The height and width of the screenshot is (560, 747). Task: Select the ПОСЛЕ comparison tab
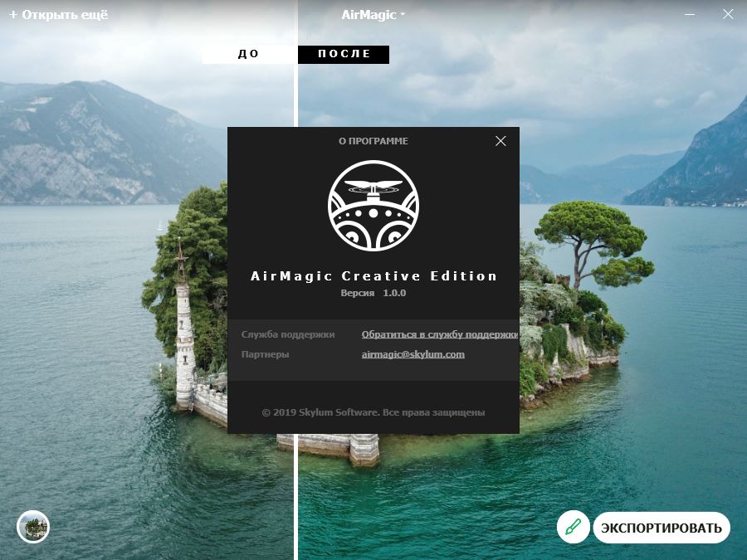coord(344,54)
